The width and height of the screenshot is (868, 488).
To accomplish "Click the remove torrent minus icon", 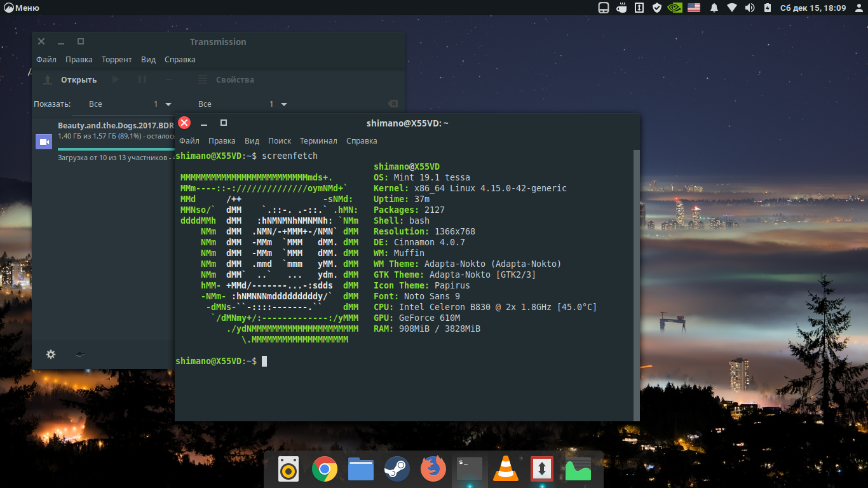I will [x=169, y=79].
